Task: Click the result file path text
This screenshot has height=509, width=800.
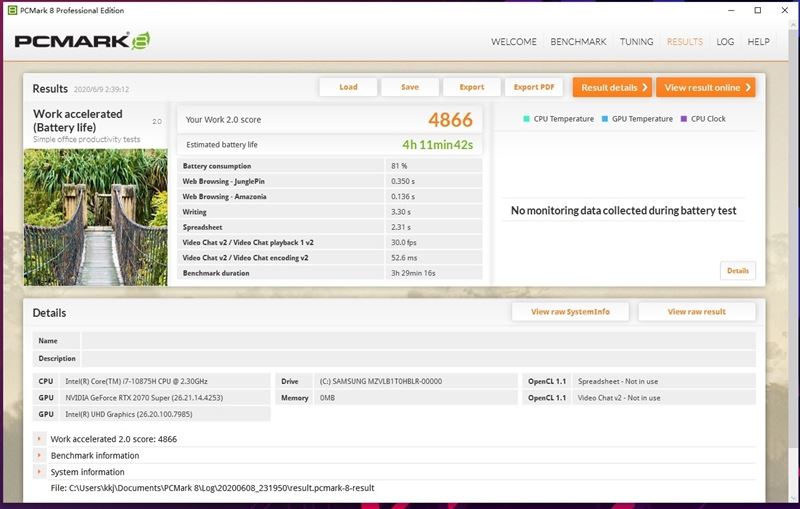Action: pos(212,488)
